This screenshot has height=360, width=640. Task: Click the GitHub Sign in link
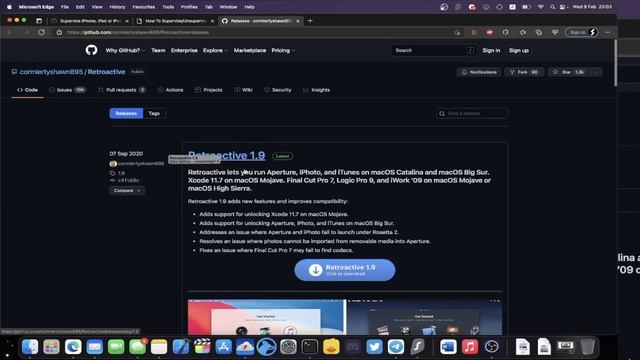tap(491, 51)
